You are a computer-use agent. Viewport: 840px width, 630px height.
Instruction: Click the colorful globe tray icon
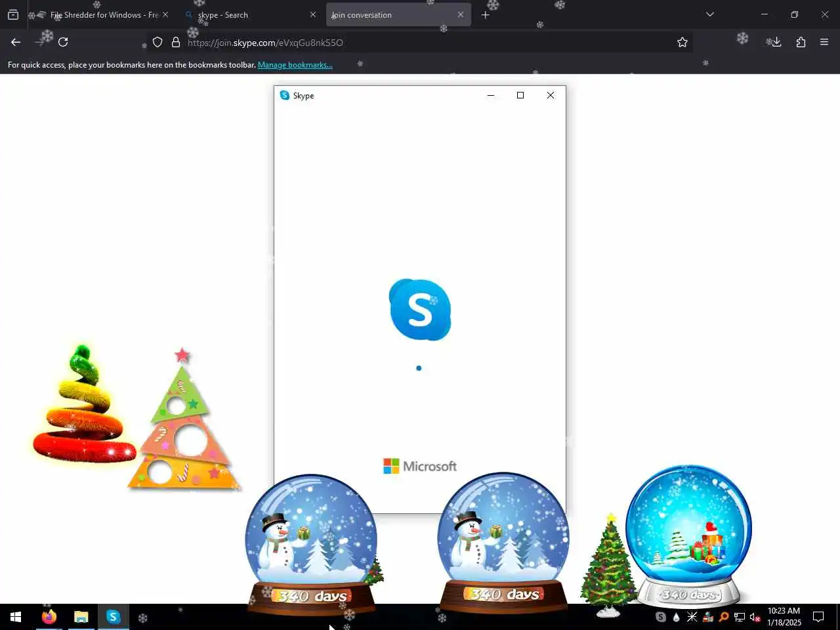coord(708,617)
